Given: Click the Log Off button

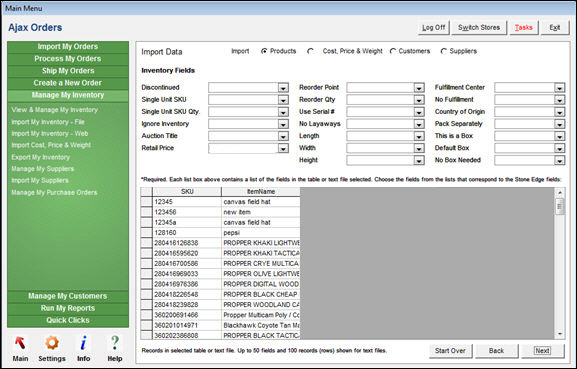Looking at the screenshot, I should point(433,28).
